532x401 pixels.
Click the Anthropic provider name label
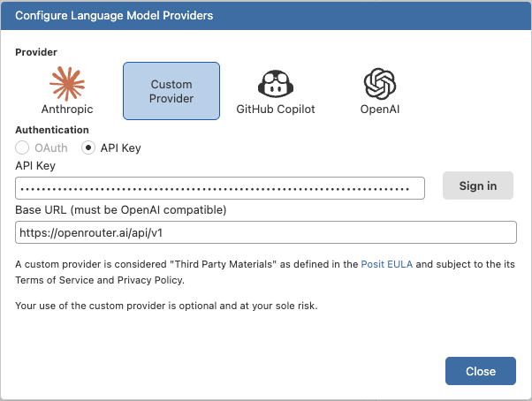tap(67, 110)
